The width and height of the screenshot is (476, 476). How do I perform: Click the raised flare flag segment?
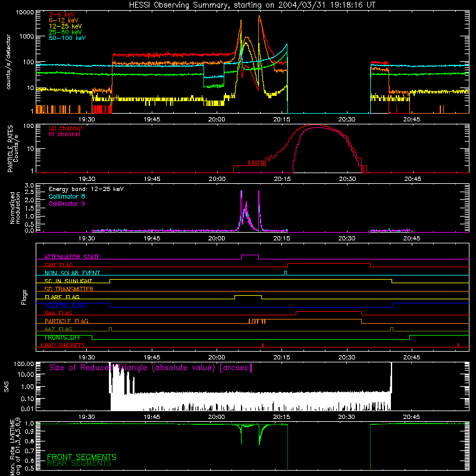coord(248,295)
